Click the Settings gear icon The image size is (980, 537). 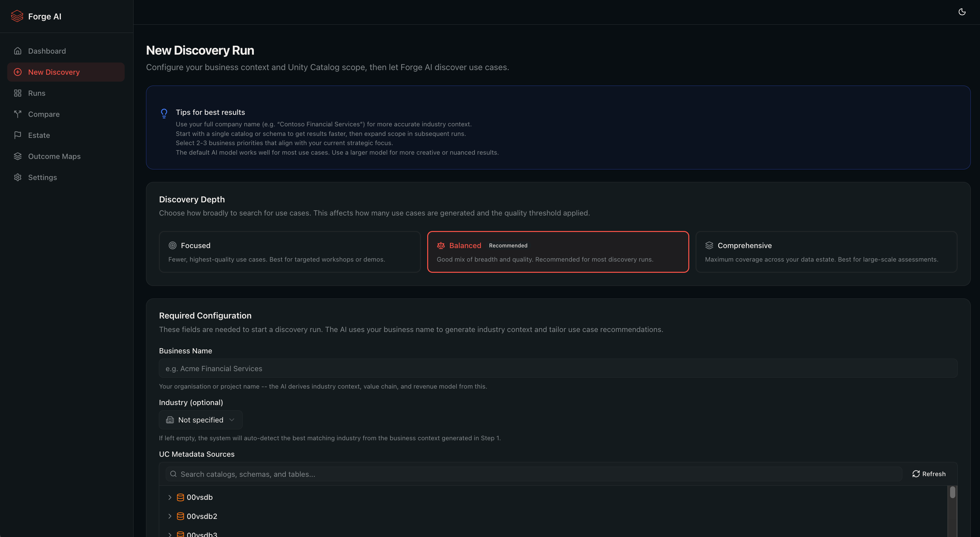click(x=17, y=177)
